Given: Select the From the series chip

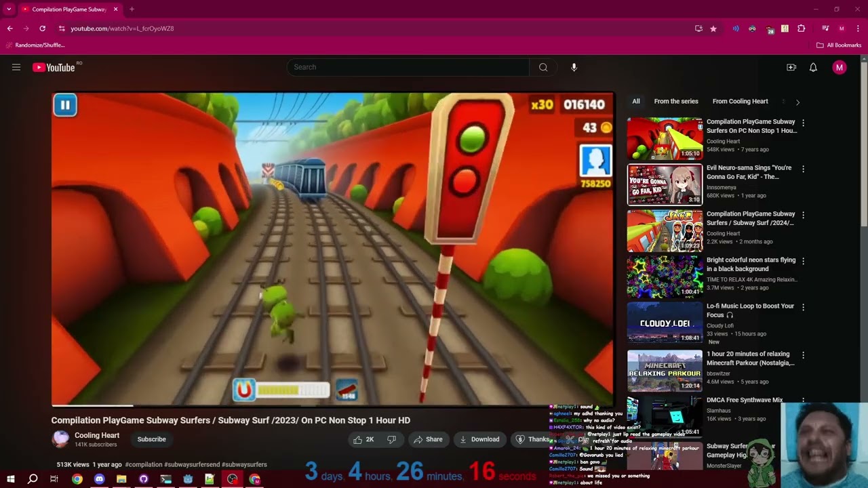Looking at the screenshot, I should 676,102.
